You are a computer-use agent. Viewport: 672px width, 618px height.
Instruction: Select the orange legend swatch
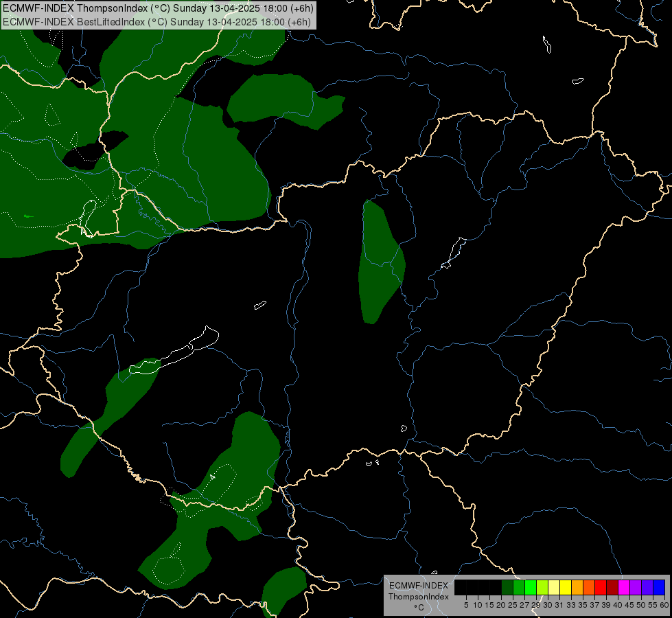[577, 587]
